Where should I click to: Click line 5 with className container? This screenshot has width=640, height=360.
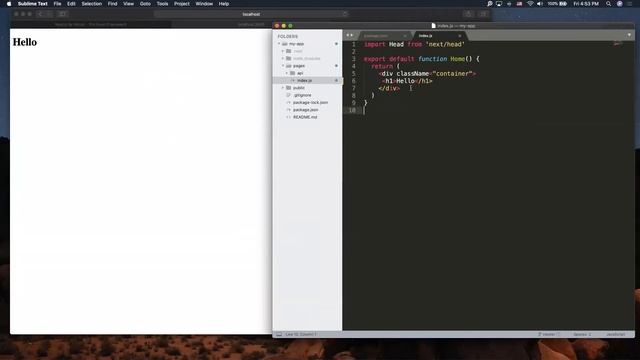[x=427, y=73]
